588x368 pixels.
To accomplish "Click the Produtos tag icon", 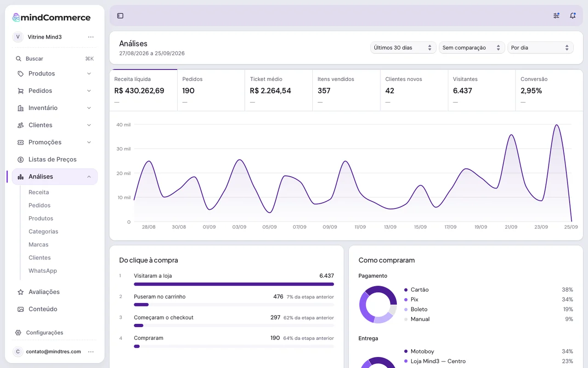I will 20,74.
